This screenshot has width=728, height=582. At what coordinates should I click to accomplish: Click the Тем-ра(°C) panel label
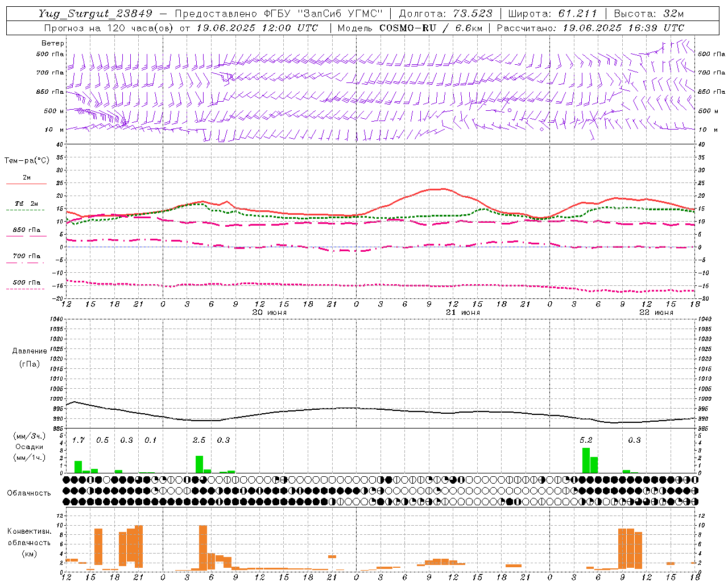27,161
